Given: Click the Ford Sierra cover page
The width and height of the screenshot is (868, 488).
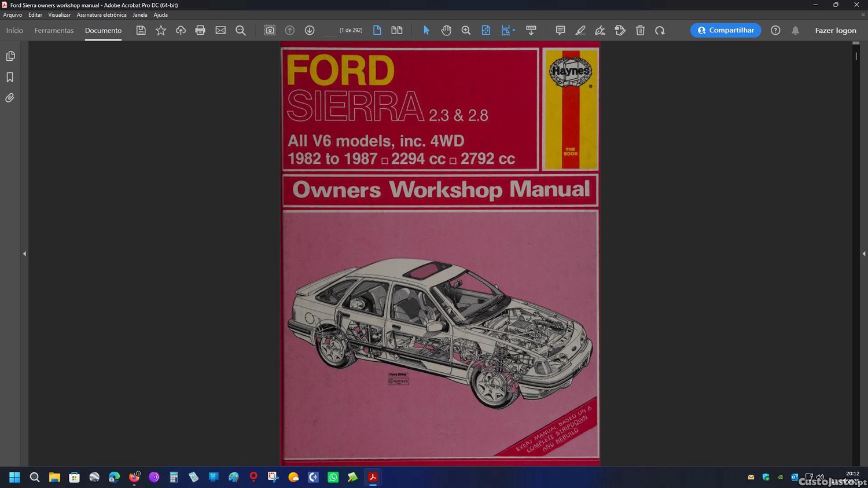Looking at the screenshot, I should [440, 254].
